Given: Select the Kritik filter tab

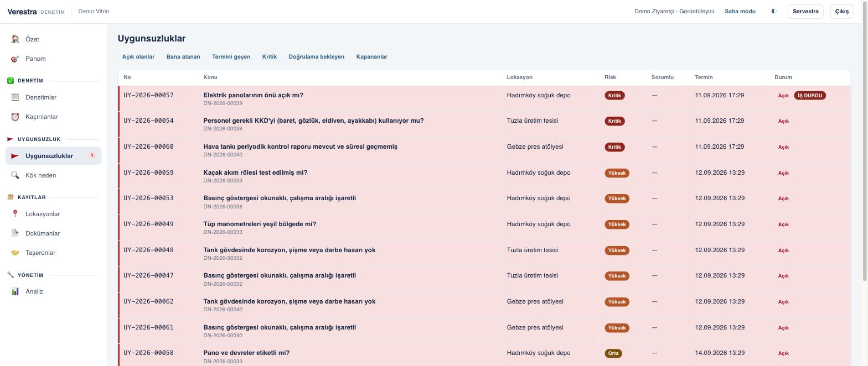Looking at the screenshot, I should point(270,56).
